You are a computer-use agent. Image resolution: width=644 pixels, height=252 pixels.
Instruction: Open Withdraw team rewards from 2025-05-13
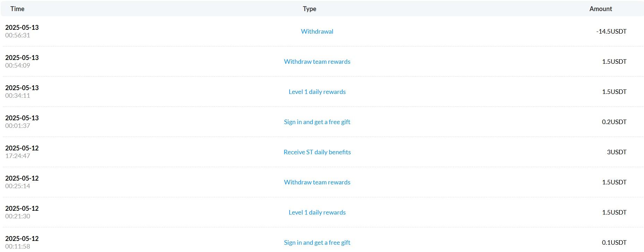(317, 61)
